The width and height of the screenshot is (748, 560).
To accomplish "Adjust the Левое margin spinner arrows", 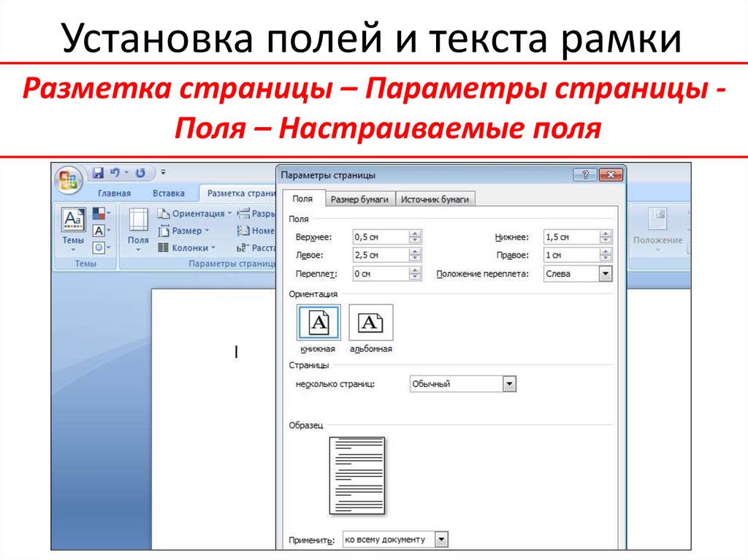I will click(x=415, y=256).
